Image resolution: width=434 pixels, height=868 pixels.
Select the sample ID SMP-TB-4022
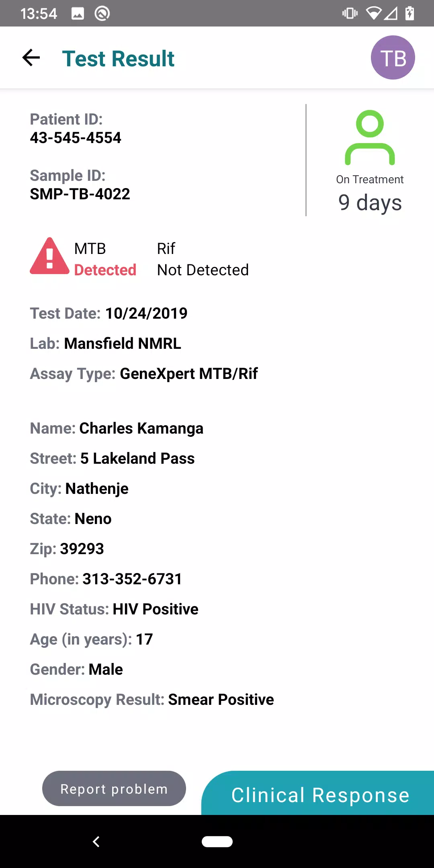pos(80,194)
